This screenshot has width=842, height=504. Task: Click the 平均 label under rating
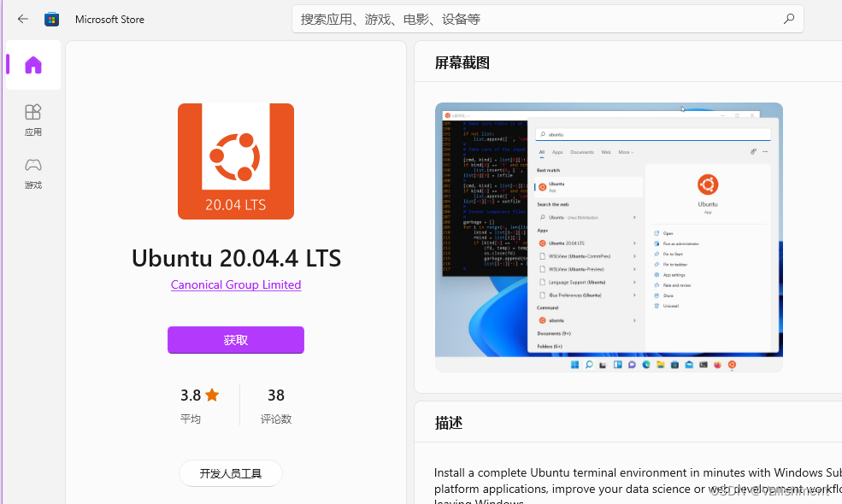(x=190, y=419)
